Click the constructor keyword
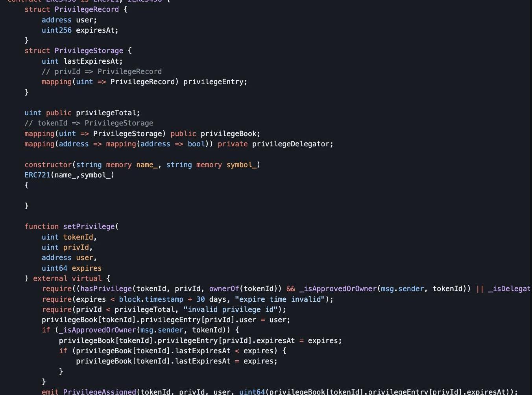532x395 pixels. pyautogui.click(x=48, y=165)
